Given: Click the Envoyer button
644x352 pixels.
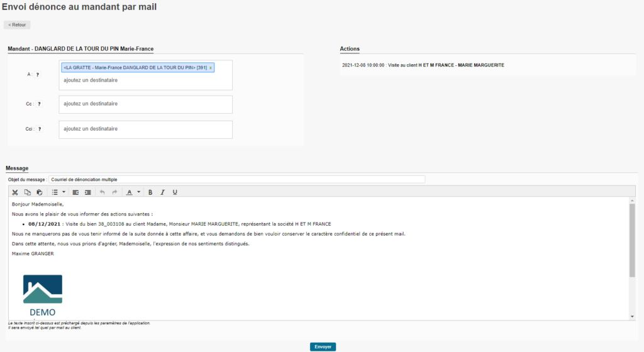Looking at the screenshot, I should (x=323, y=346).
